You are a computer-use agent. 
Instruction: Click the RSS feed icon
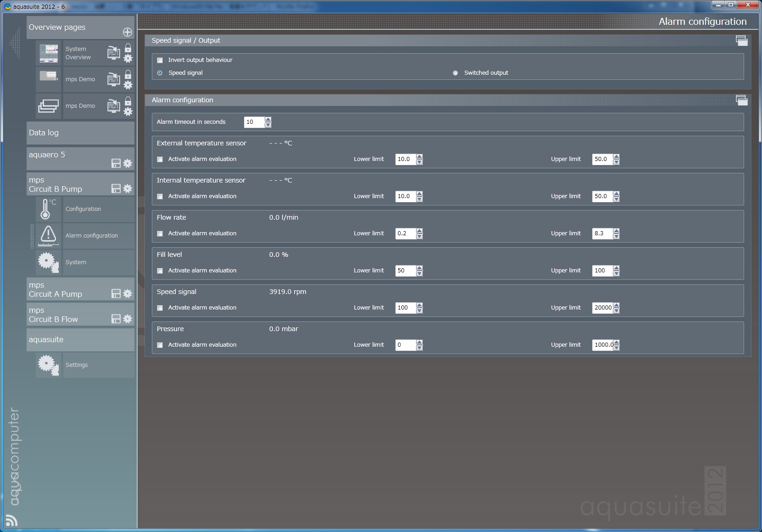11,520
